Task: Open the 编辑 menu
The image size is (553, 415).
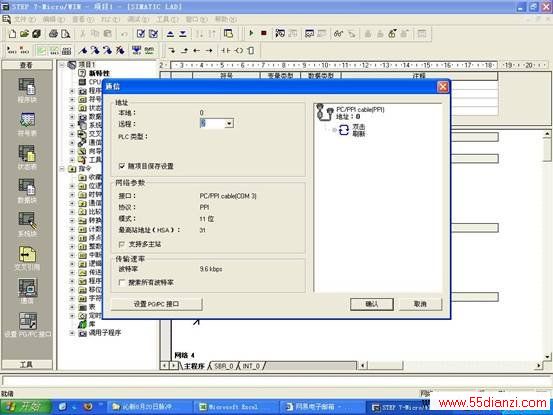Action: [54, 19]
